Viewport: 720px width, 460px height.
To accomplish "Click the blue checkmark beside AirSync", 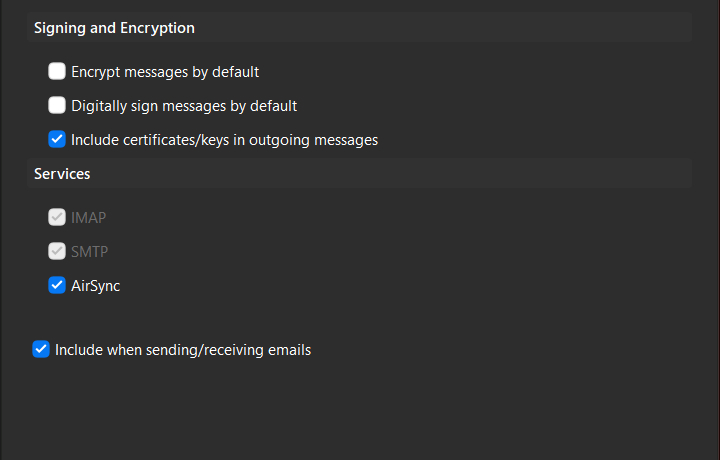I will tap(57, 286).
